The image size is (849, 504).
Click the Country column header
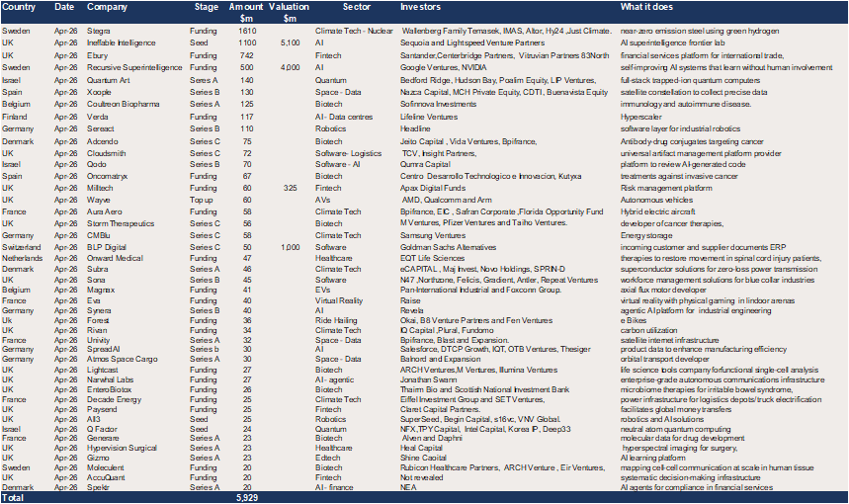coord(19,7)
